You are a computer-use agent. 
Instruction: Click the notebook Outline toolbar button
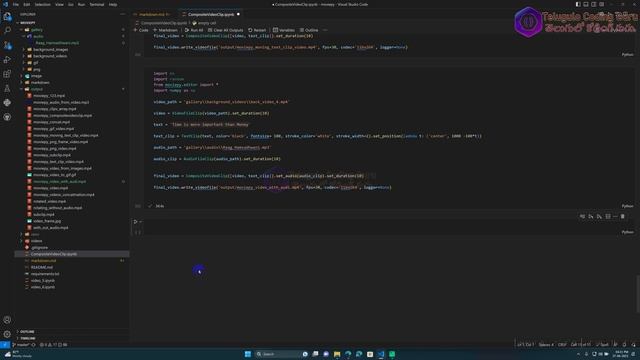point(309,30)
